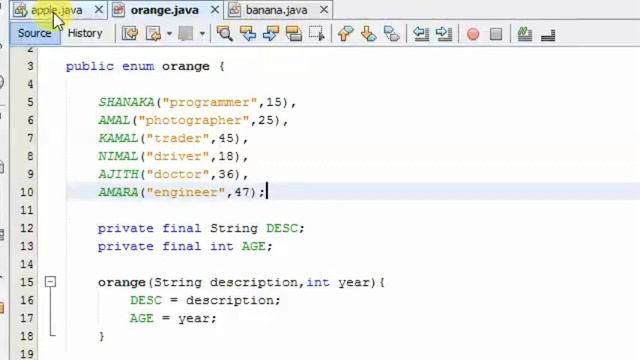Click the SHANAKA enum constant
The image size is (640, 360).
pyautogui.click(x=126, y=102)
